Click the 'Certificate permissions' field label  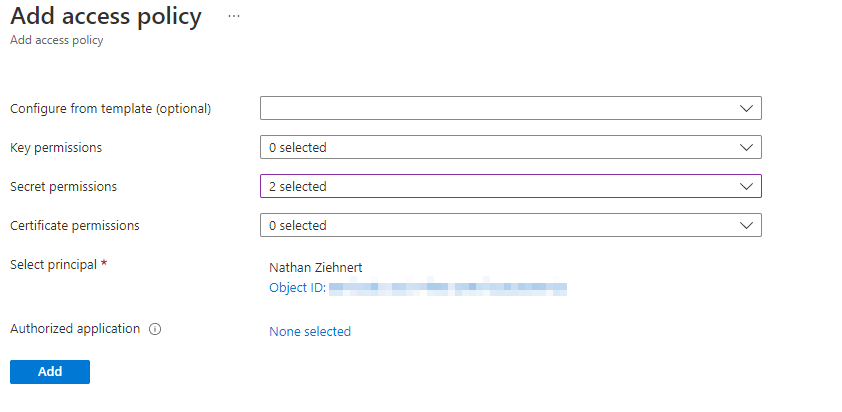pyautogui.click(x=75, y=225)
